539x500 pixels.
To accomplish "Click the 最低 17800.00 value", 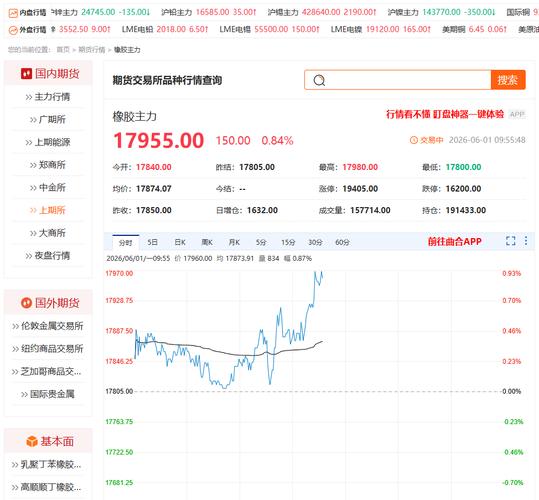I will (x=463, y=167).
